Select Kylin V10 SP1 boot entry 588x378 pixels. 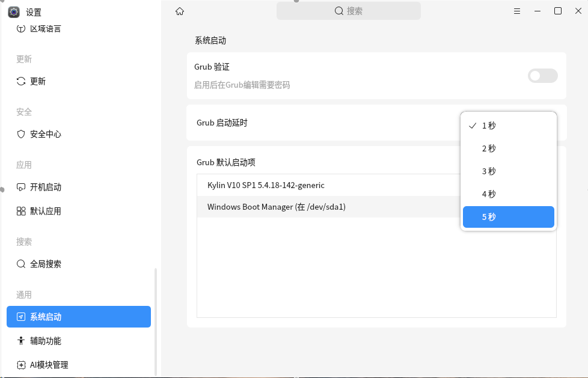point(329,185)
